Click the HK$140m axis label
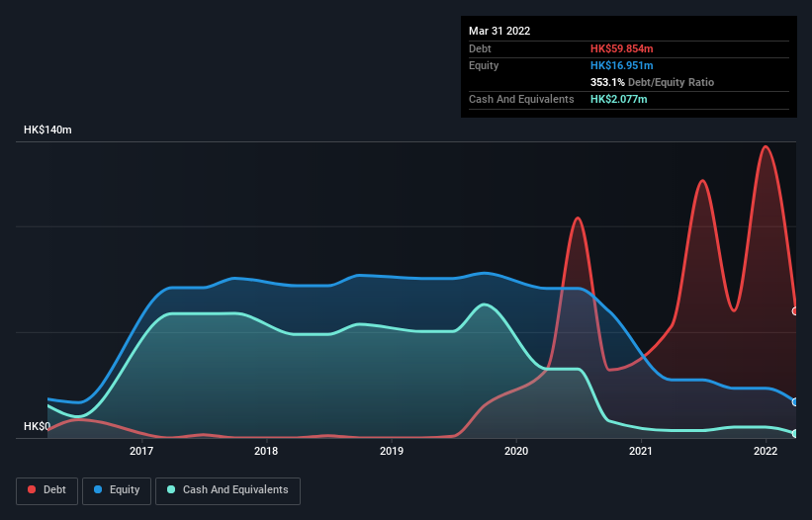The width and height of the screenshot is (812, 520). 47,130
